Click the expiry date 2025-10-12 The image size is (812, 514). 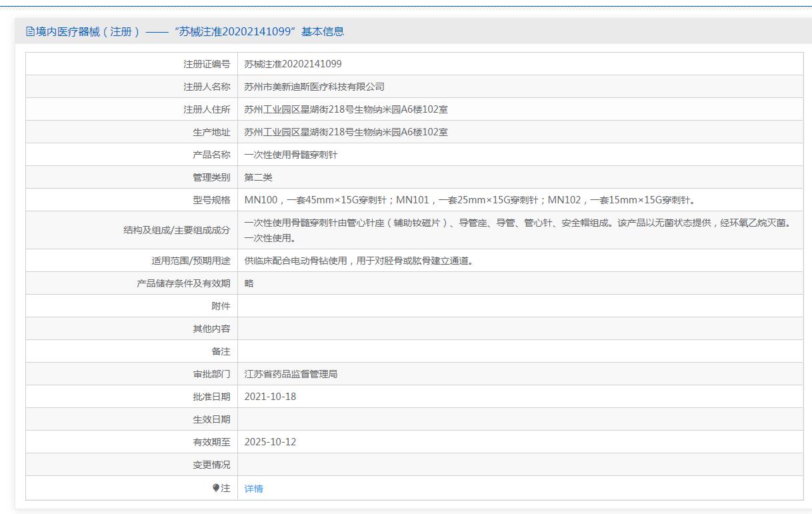(x=270, y=442)
